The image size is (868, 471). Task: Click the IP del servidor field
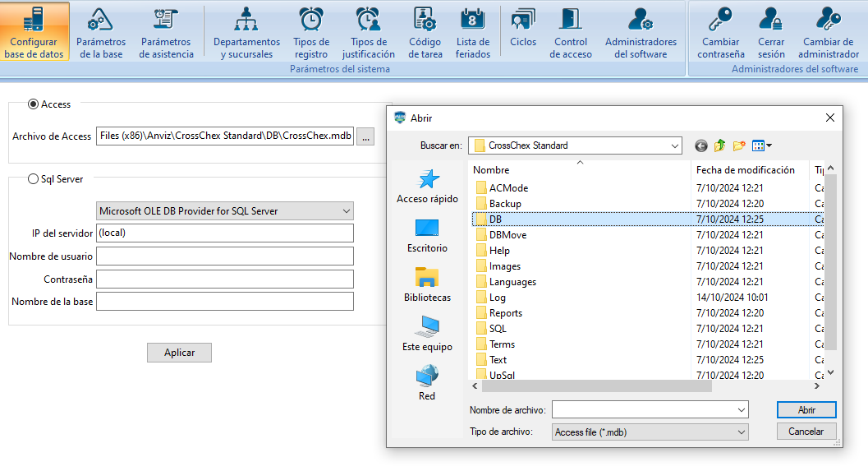(225, 233)
